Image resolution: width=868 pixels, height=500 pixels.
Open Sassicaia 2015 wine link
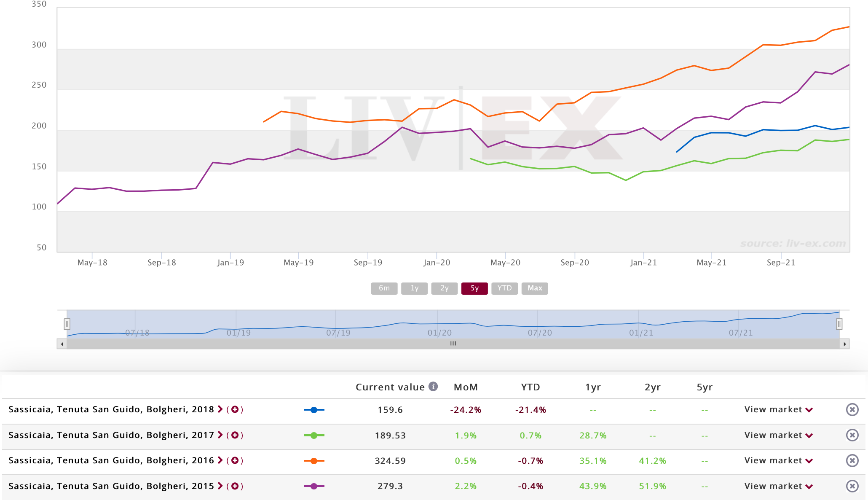point(115,486)
